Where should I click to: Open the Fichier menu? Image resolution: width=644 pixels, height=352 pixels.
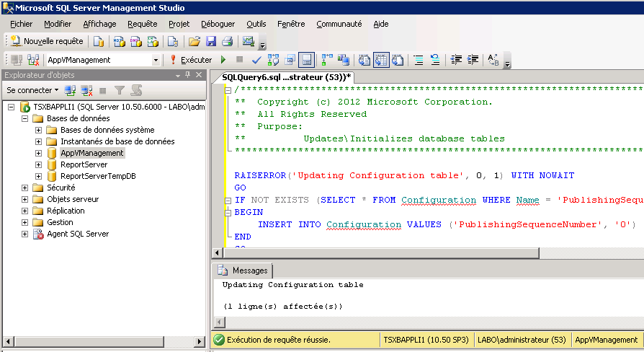click(x=22, y=24)
